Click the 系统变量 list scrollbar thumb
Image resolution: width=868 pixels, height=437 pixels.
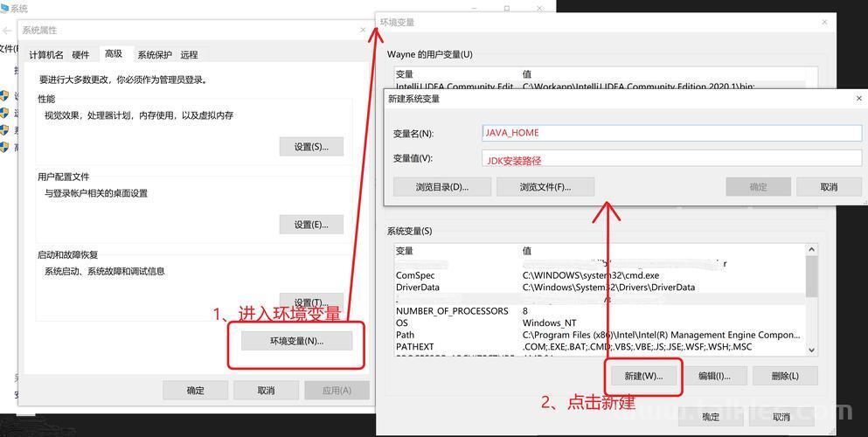pos(811,276)
